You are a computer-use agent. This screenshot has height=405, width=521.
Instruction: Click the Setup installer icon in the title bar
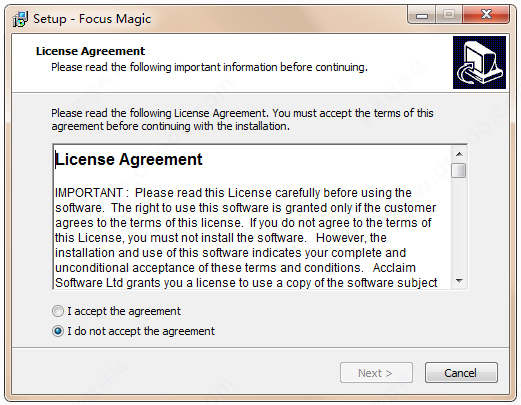(x=20, y=19)
